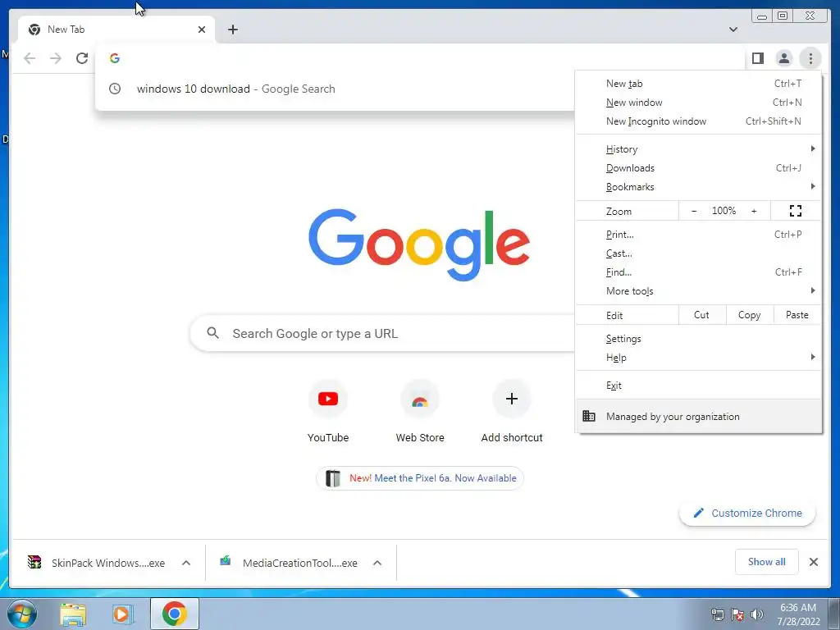Click the history clock icon beside suggestion
Screen dimensions: 840x630
point(115,89)
